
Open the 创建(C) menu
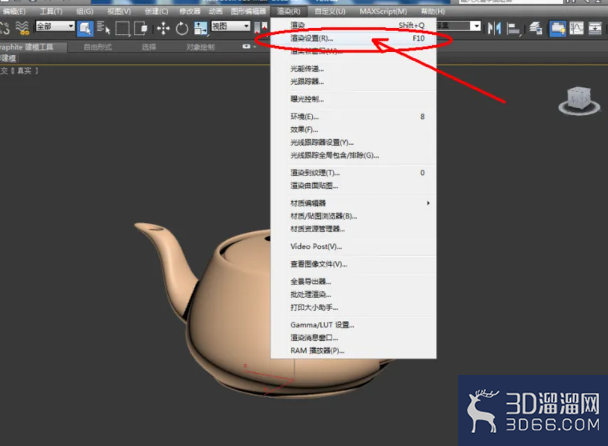tap(156, 11)
